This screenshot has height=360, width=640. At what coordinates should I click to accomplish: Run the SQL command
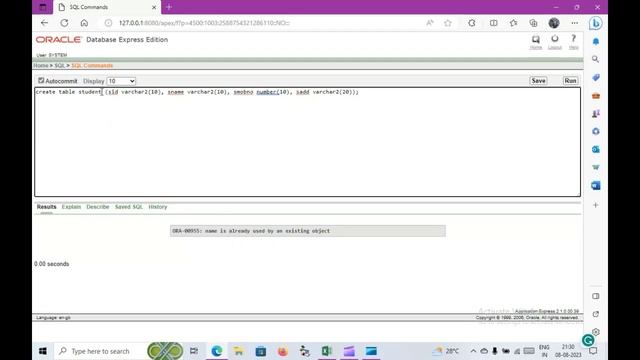[570, 81]
